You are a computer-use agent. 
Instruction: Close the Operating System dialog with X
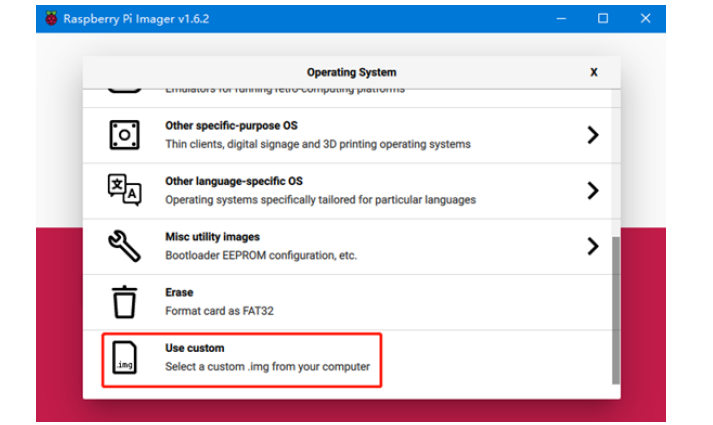[x=594, y=72]
